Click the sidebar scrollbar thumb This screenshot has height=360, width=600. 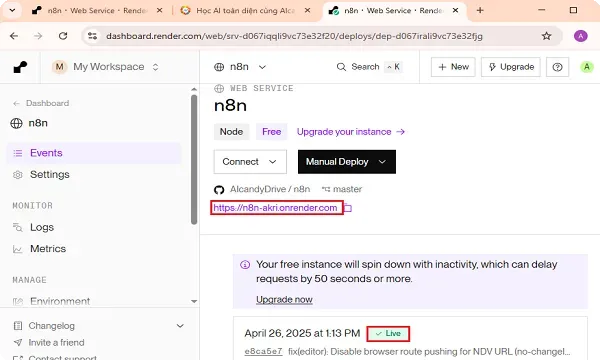pyautogui.click(x=194, y=159)
